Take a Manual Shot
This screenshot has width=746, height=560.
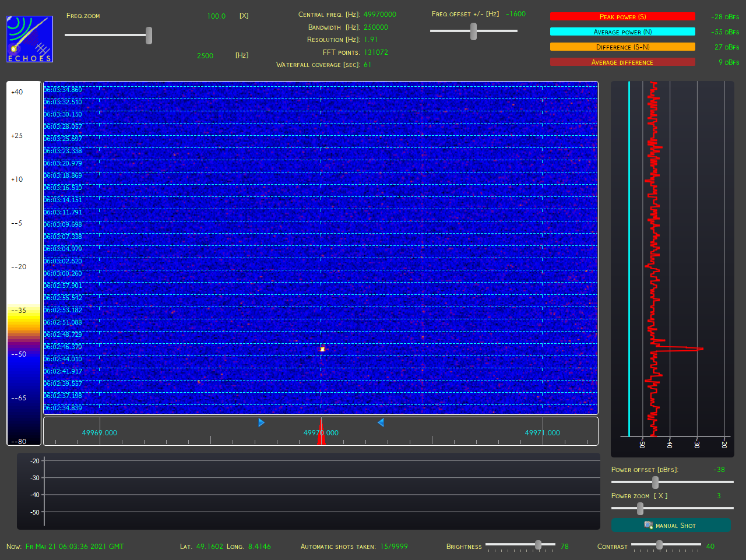pyautogui.click(x=671, y=525)
